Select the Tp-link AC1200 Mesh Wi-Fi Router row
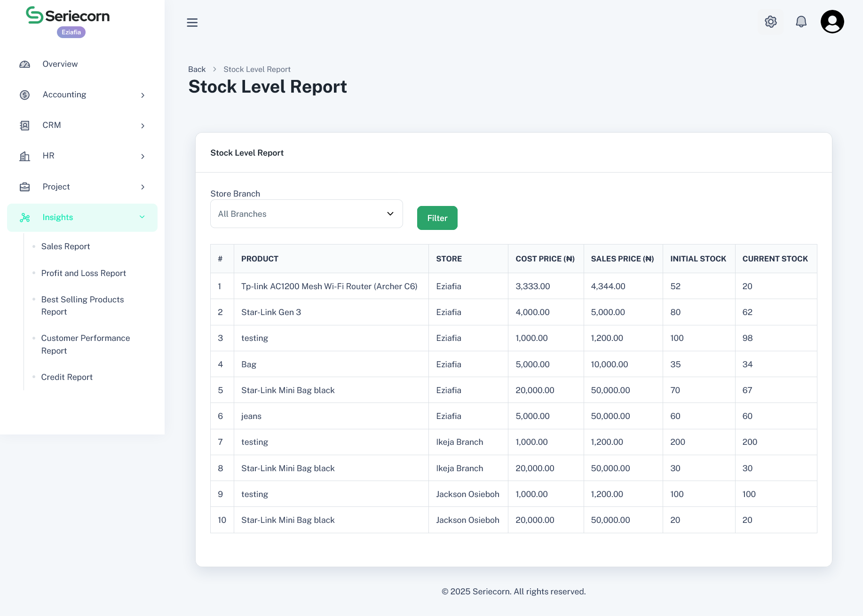The height and width of the screenshot is (616, 863). tap(514, 286)
